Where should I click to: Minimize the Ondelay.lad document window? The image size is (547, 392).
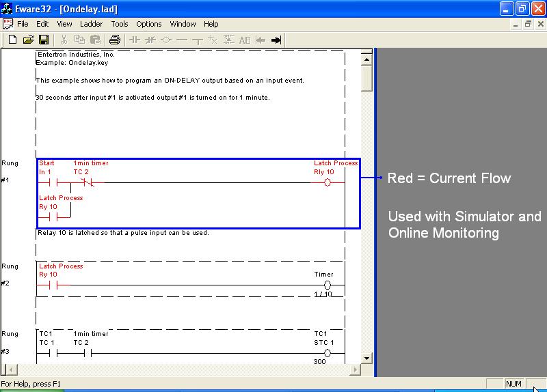pyautogui.click(x=516, y=24)
